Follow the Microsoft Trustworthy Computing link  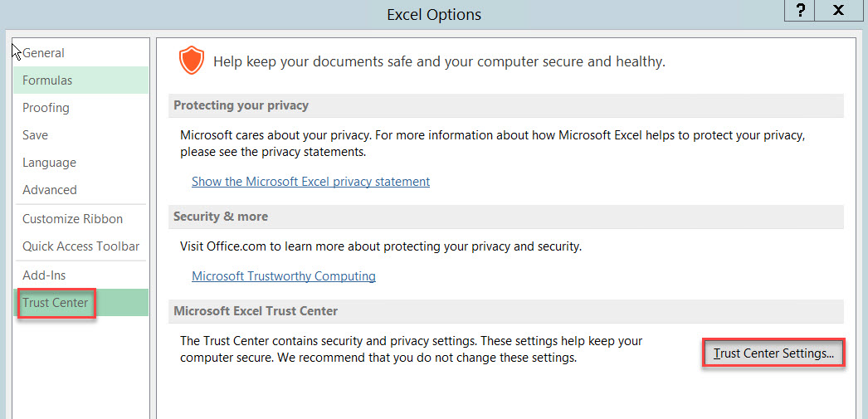[284, 276]
